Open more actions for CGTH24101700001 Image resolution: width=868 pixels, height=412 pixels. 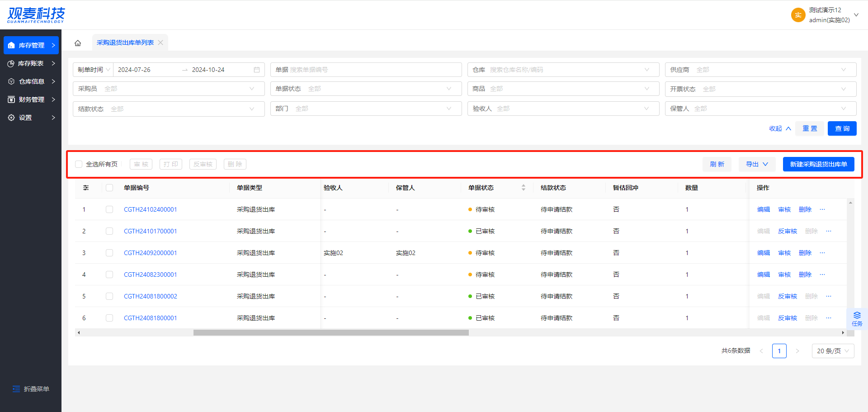pos(829,231)
